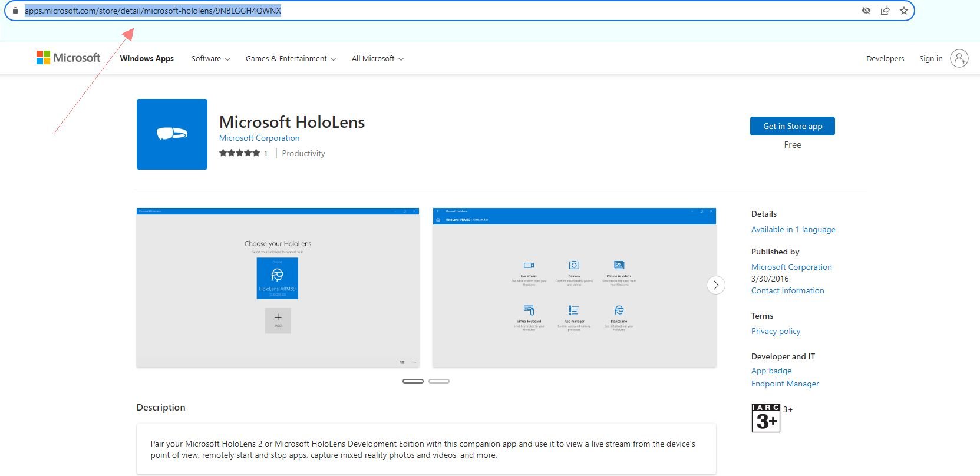
Task: Open the Privacy policy link
Action: click(776, 331)
